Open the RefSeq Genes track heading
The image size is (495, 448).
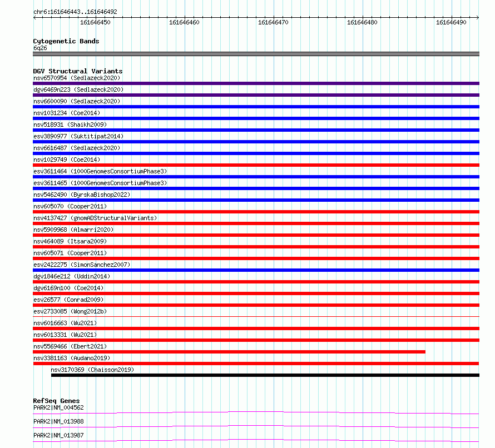coord(57,401)
